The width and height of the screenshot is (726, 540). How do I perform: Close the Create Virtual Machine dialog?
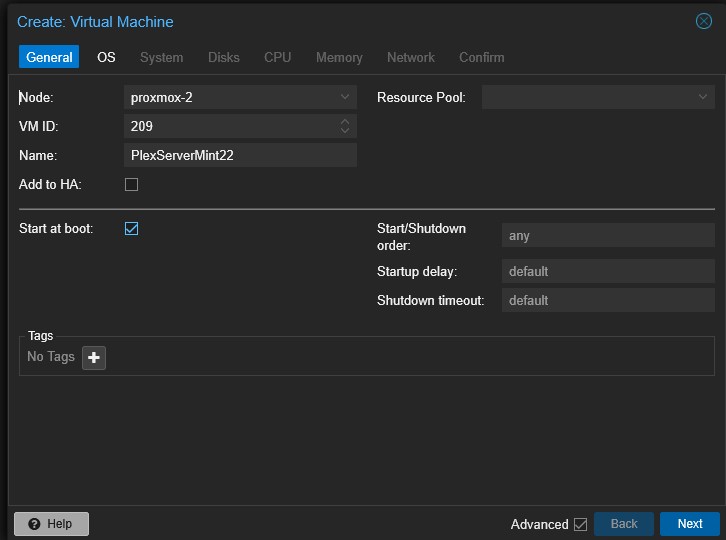coord(703,21)
